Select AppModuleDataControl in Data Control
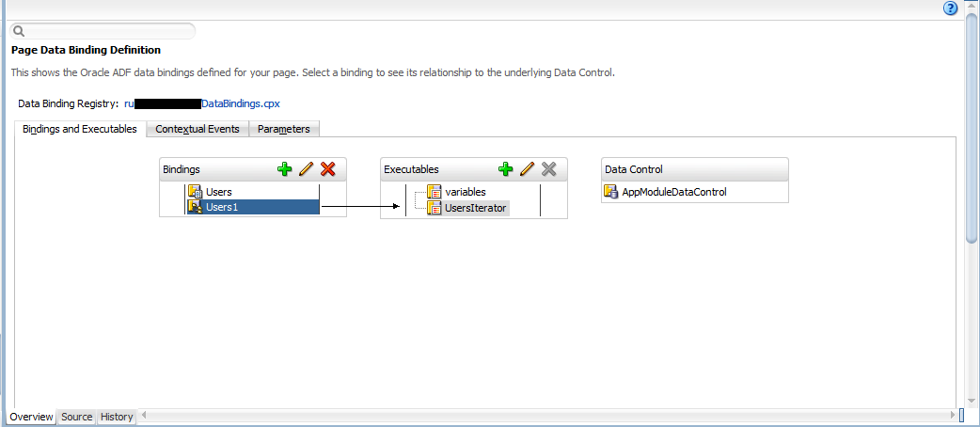Viewport: 980px width, 427px height. click(673, 192)
